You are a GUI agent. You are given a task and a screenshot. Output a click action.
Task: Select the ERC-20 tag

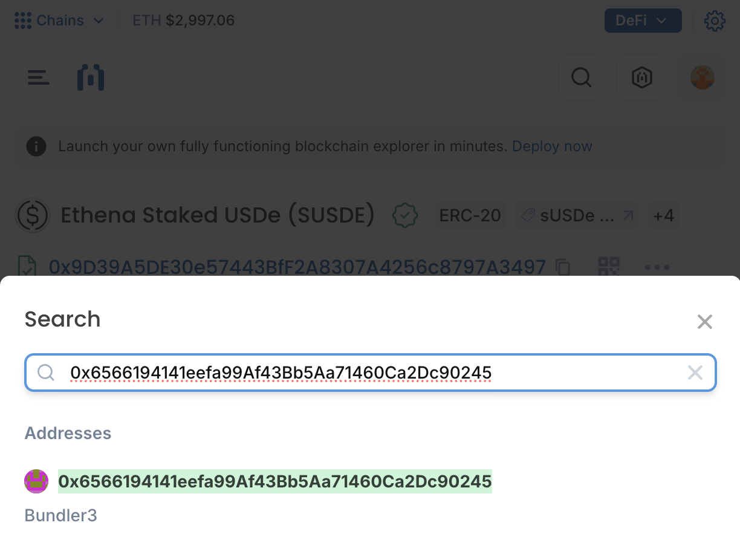coord(470,215)
